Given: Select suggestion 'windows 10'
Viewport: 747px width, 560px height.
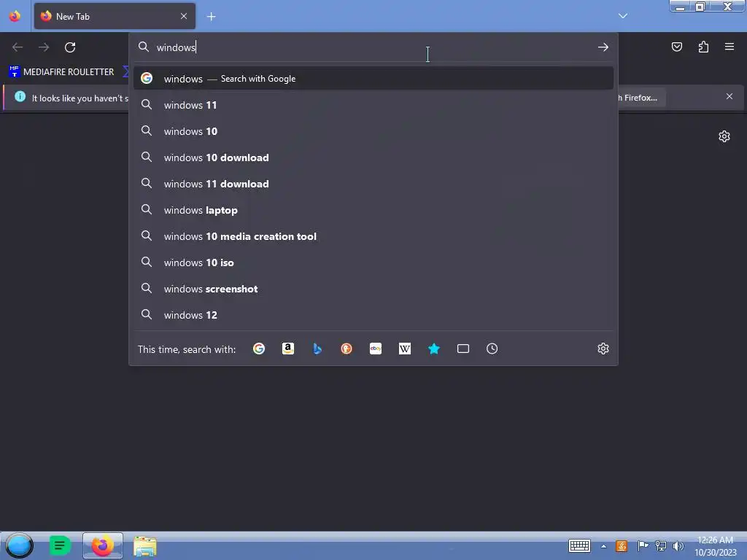Looking at the screenshot, I should click(373, 131).
